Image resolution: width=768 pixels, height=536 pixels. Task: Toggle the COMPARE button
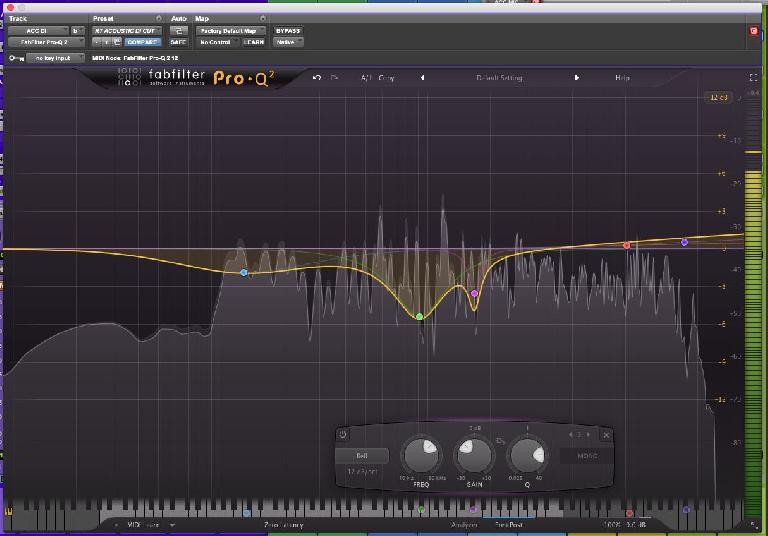(142, 42)
